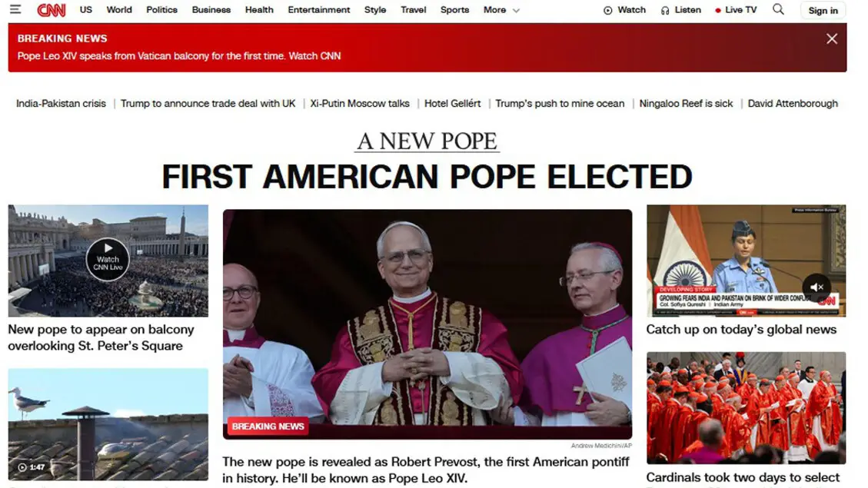Go to the Entertainment section
The width and height of the screenshot is (868, 488).
point(319,10)
